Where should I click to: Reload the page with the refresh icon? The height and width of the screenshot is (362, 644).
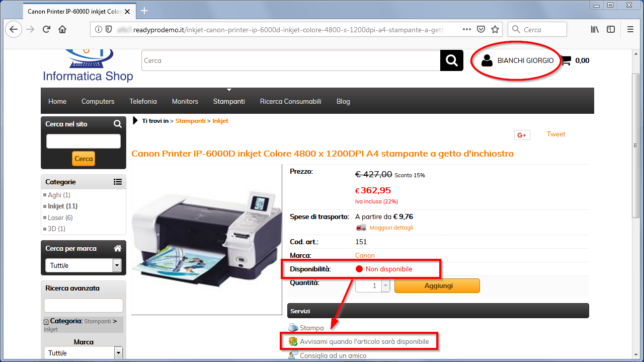(46, 29)
